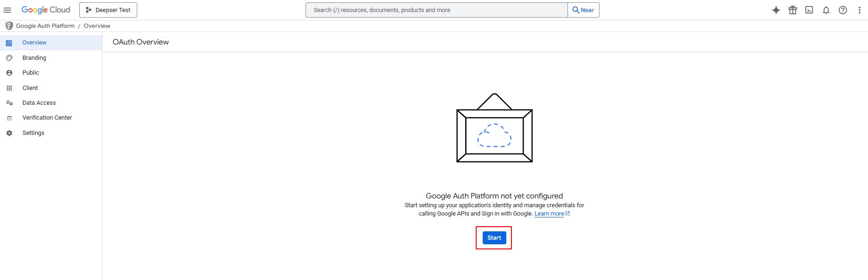Open the Verification Center sidebar item
Image resolution: width=868 pixels, height=280 pixels.
(x=51, y=118)
